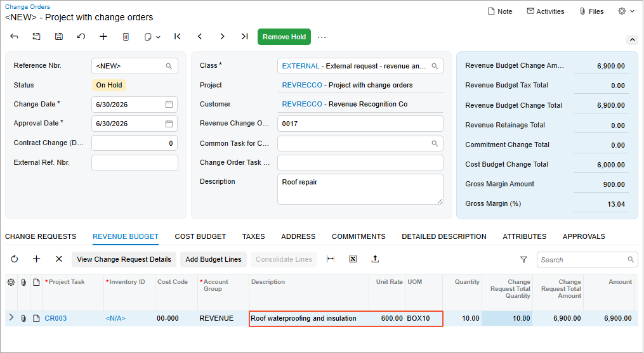Add a grid row with the plus icon
Screen dimensions: 644x353
point(37,259)
